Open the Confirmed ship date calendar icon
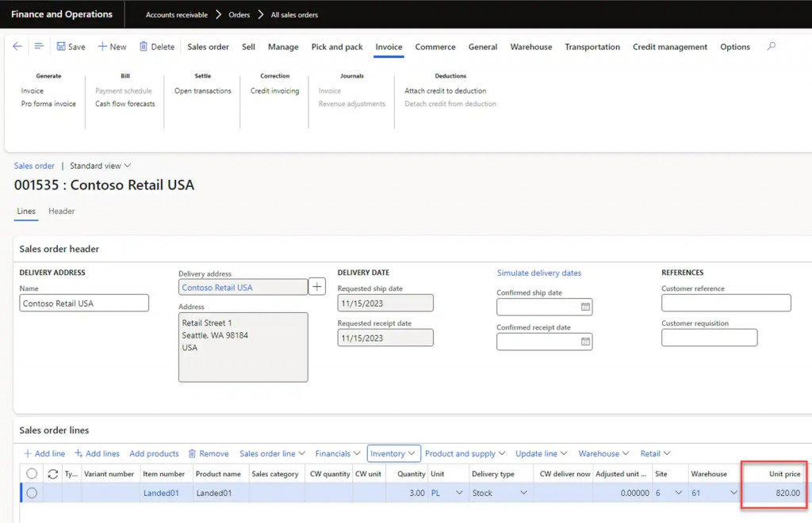Screen dimensions: 812x523 [585, 307]
